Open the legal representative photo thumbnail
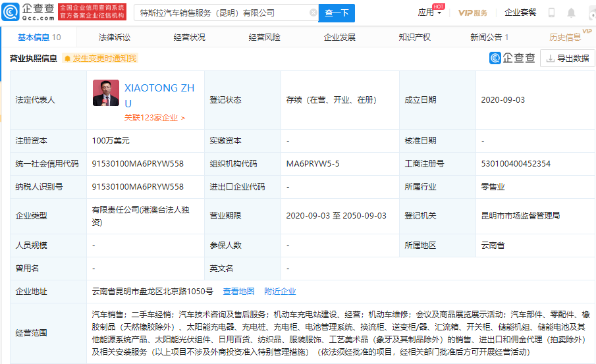Screen dimensions: 596x364 106,93
